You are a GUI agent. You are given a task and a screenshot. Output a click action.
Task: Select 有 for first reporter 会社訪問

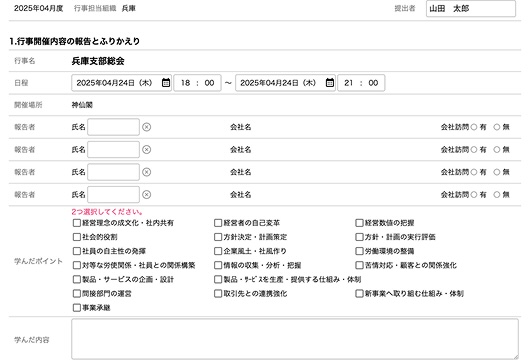474,127
